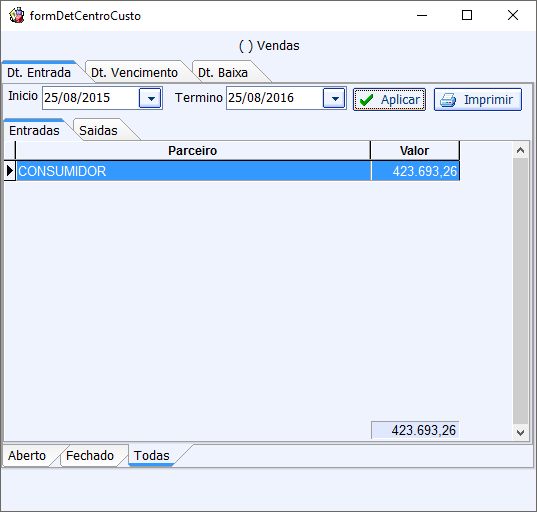Open the Saidas tab

click(98, 130)
